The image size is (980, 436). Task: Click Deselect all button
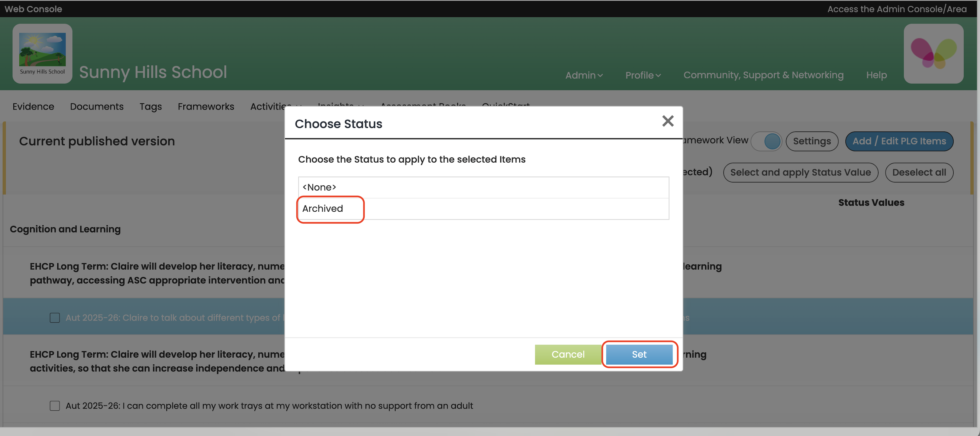[x=919, y=172]
